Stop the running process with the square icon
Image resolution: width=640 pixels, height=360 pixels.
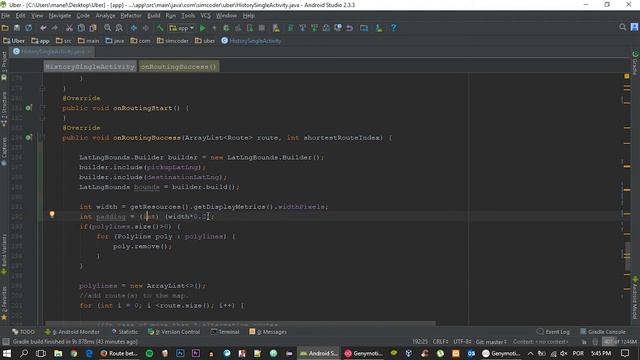coord(262,28)
